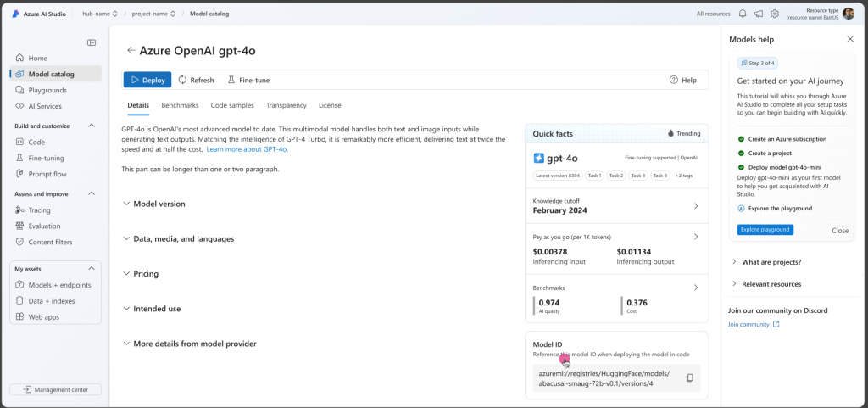Open Home in the sidebar

click(55, 59)
